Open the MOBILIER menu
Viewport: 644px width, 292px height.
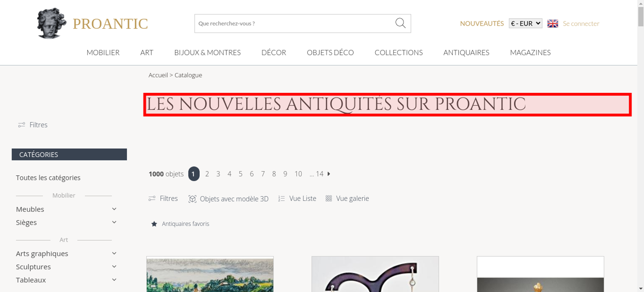point(103,52)
